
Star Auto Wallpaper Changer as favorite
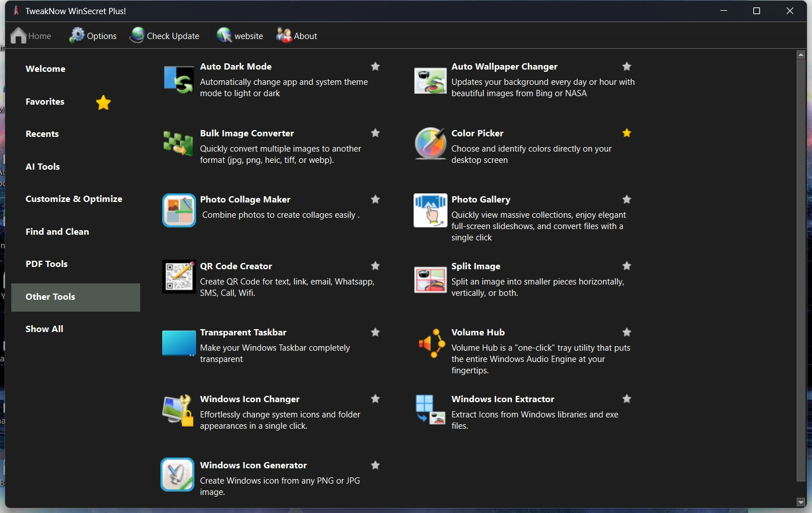pos(627,66)
